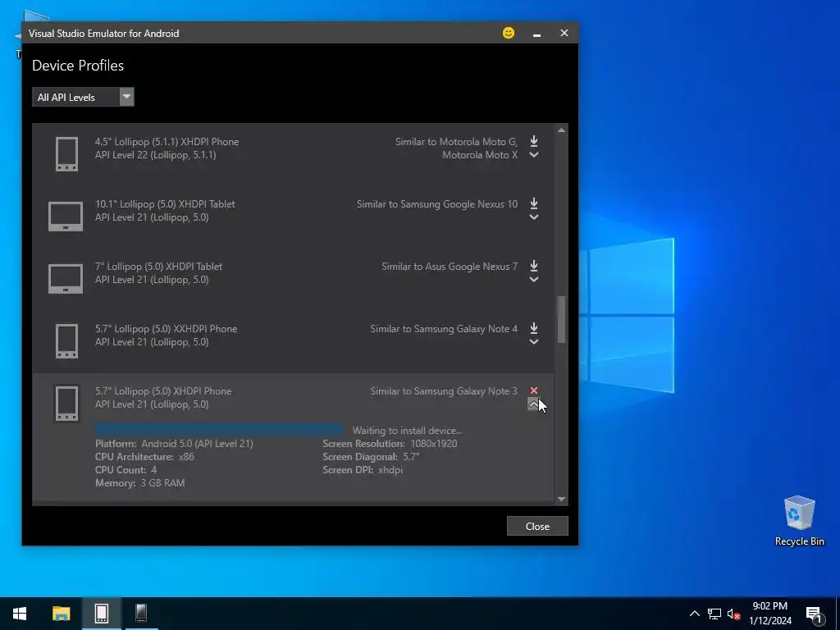Viewport: 840px width, 630px height.
Task: Open the notification center icon
Action: [814, 614]
